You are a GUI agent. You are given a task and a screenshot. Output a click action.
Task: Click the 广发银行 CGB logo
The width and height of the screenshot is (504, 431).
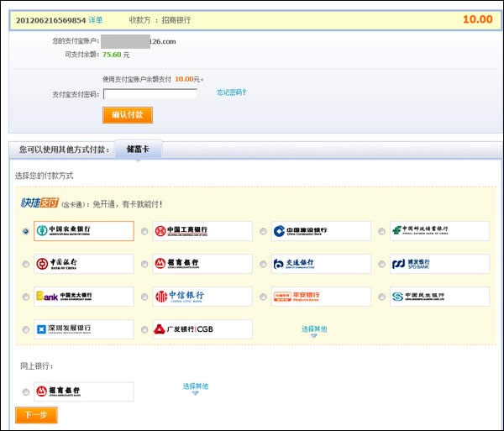point(202,329)
